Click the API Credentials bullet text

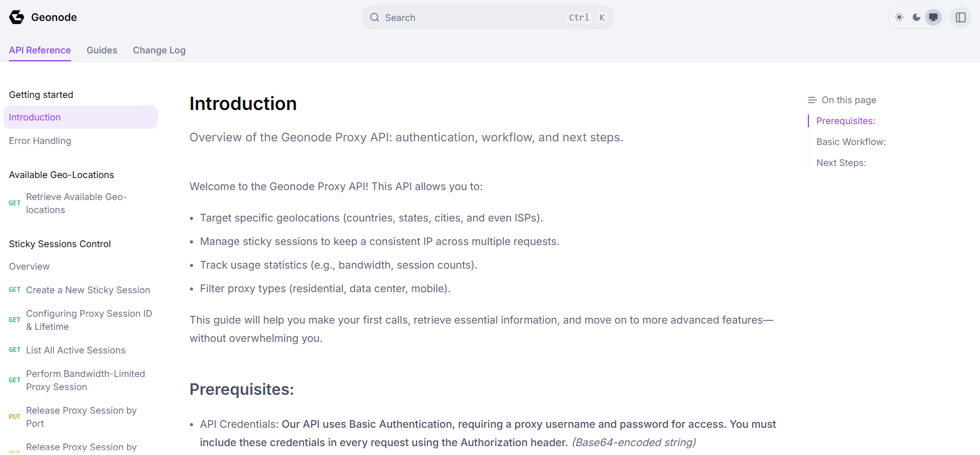488,433
